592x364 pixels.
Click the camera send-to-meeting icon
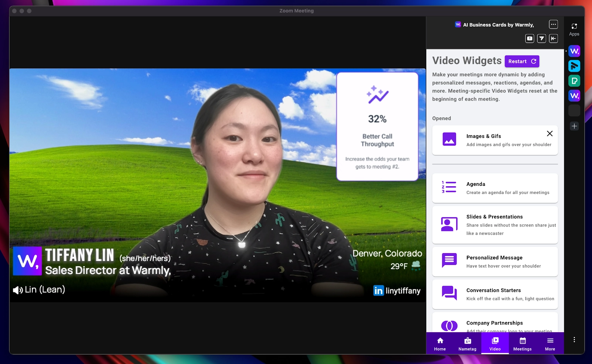(x=530, y=38)
